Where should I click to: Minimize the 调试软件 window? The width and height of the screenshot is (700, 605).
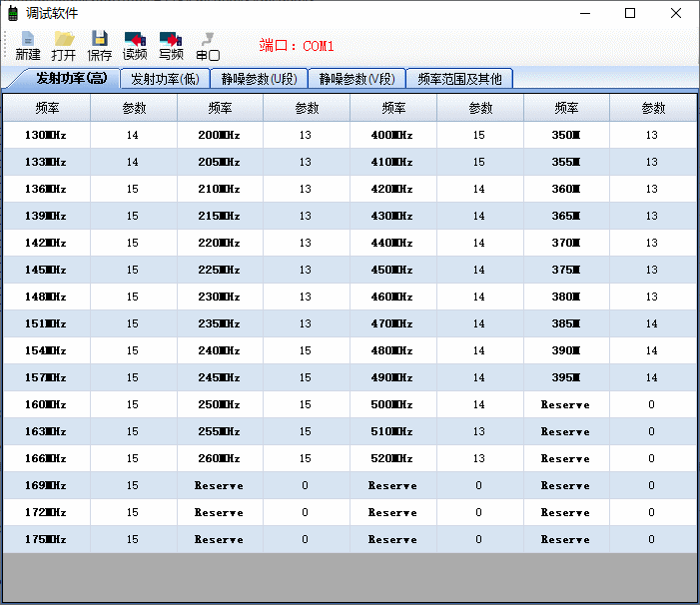(585, 13)
